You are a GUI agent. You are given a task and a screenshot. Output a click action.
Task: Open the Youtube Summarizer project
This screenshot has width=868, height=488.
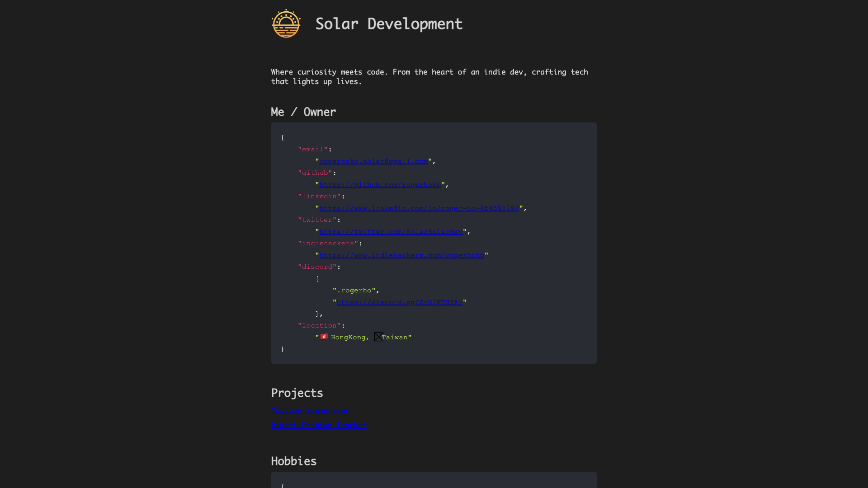[x=310, y=410]
